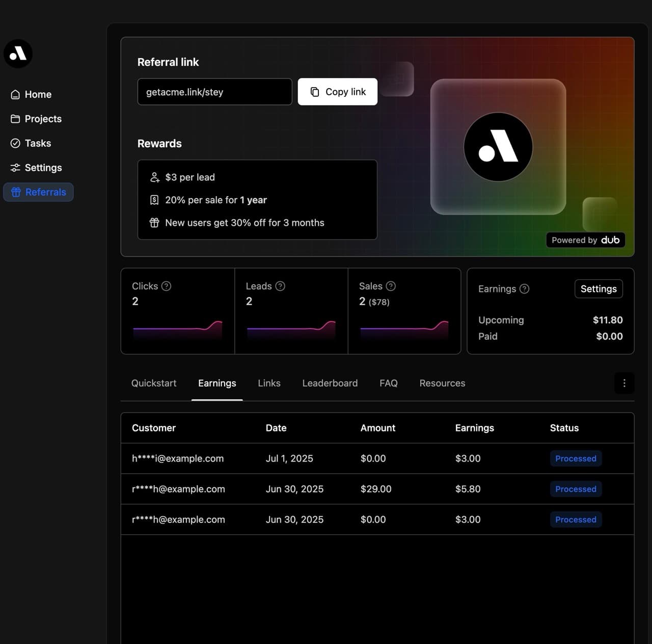The width and height of the screenshot is (652, 644).
Task: Open Settings in the sidebar
Action: [x=36, y=168]
